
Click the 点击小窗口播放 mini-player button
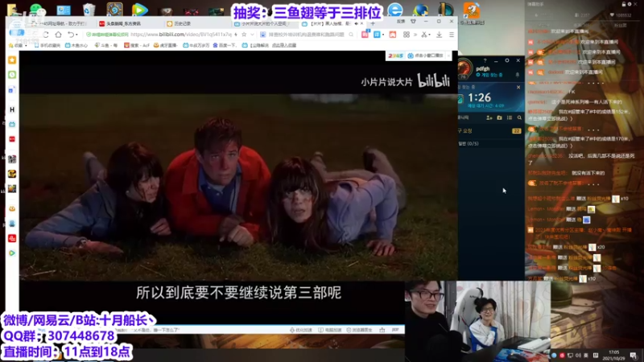(x=425, y=56)
